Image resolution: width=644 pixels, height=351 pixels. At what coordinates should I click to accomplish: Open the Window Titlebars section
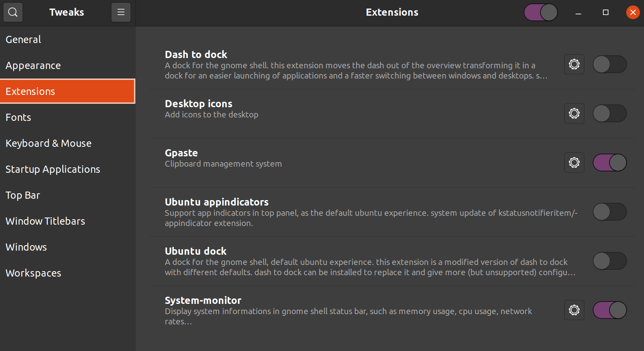[x=45, y=221]
